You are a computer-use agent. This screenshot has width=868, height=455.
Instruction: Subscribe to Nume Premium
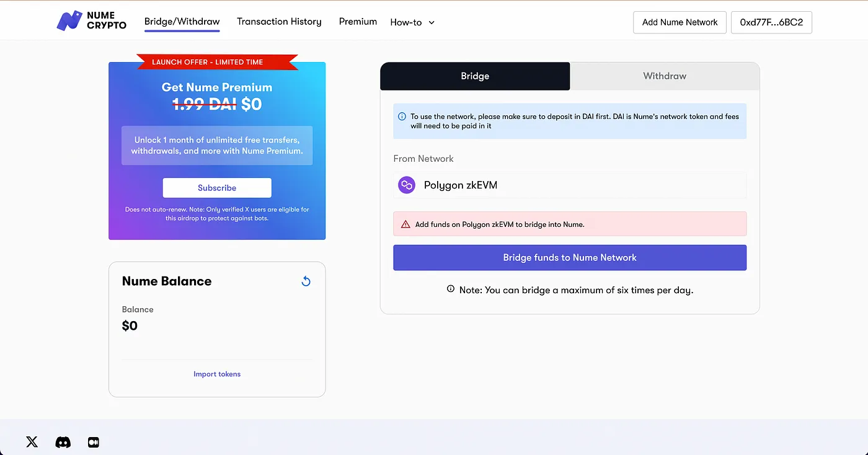coord(217,188)
